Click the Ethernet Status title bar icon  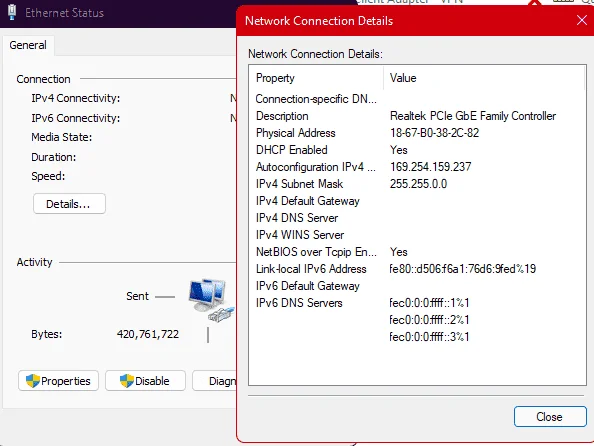point(12,12)
